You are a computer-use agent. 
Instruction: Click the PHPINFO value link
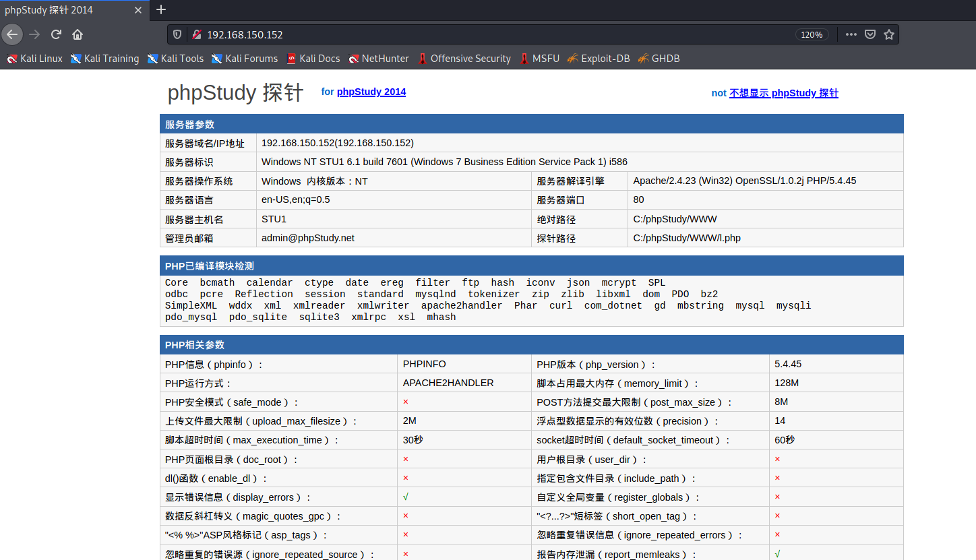point(425,364)
